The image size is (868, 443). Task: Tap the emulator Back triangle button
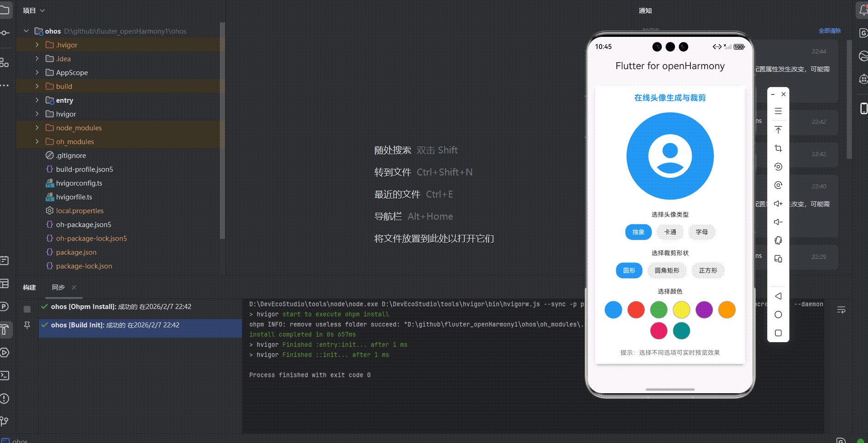point(778,296)
